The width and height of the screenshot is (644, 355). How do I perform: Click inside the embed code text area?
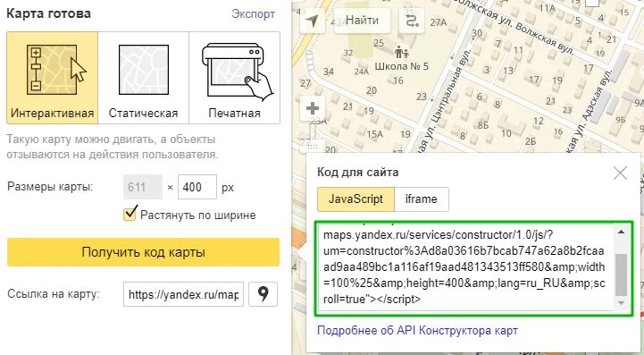[466, 267]
